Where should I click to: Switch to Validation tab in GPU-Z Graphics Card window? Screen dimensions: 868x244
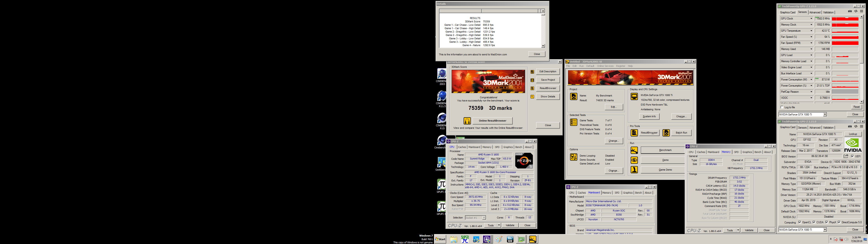pyautogui.click(x=828, y=128)
